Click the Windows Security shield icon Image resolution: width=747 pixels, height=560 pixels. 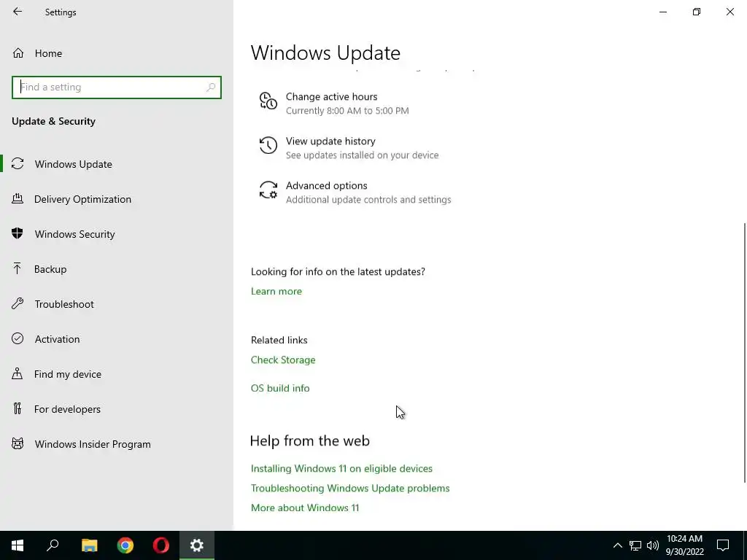click(18, 233)
